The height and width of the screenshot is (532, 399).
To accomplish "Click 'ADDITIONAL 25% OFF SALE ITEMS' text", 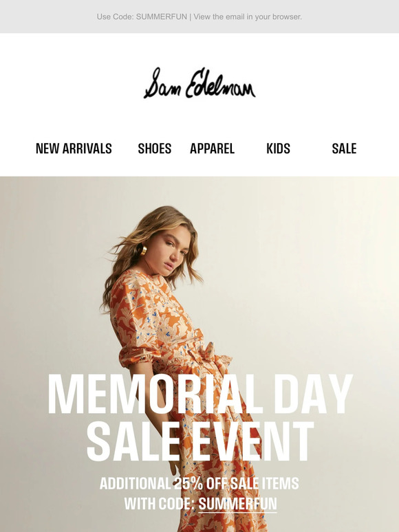I will click(199, 483).
